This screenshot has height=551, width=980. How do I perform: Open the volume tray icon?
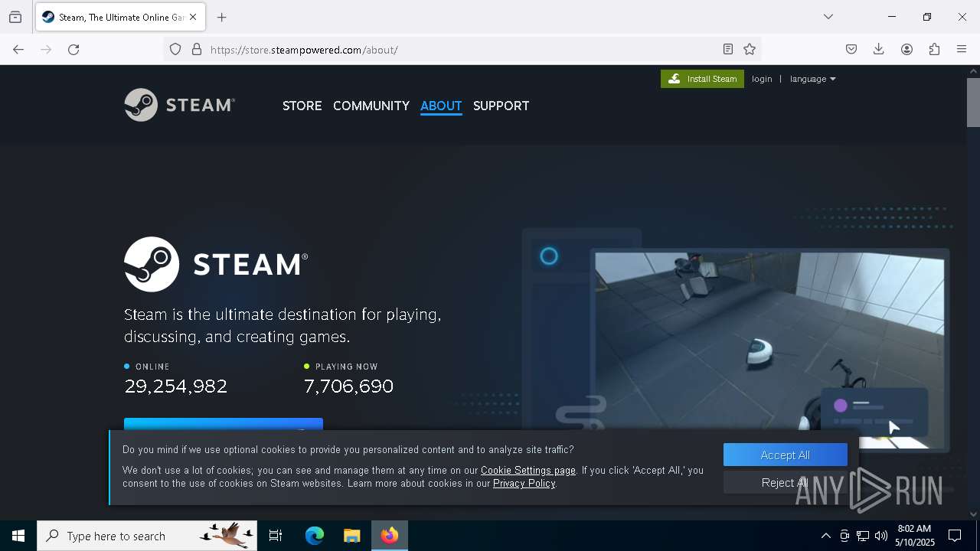[881, 536]
